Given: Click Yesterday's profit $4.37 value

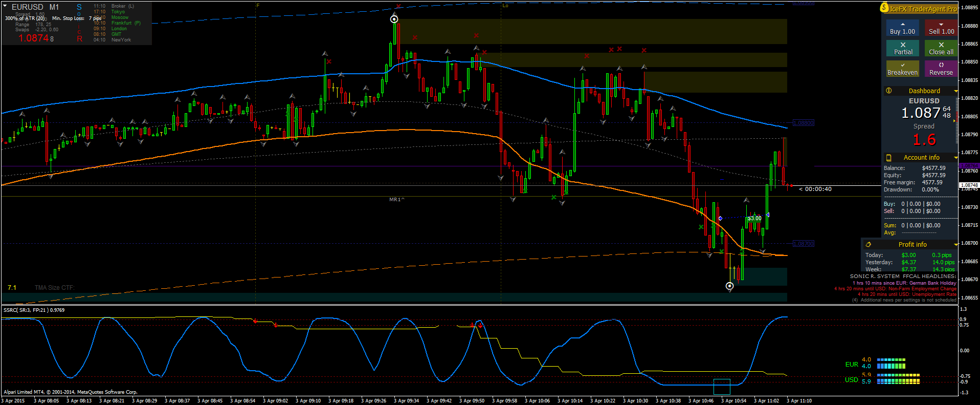Looking at the screenshot, I should pos(908,262).
